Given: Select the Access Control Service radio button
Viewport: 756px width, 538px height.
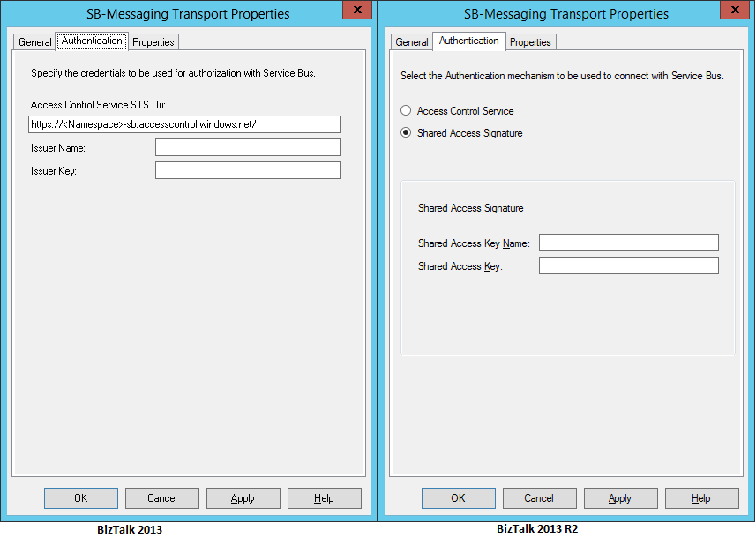Looking at the screenshot, I should coord(406,110).
